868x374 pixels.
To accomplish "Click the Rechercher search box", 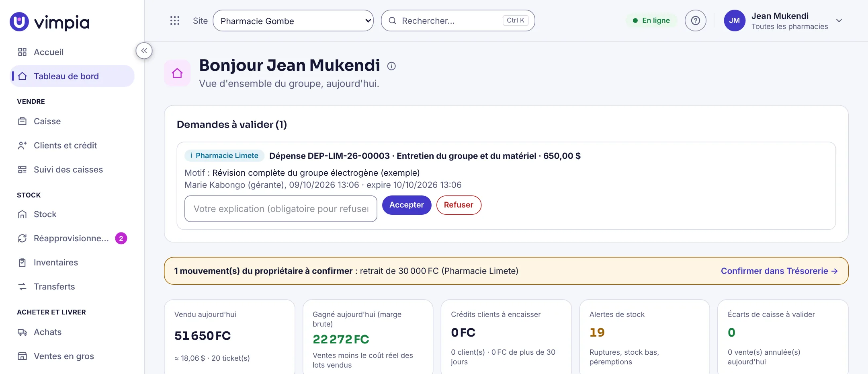I will click(458, 21).
